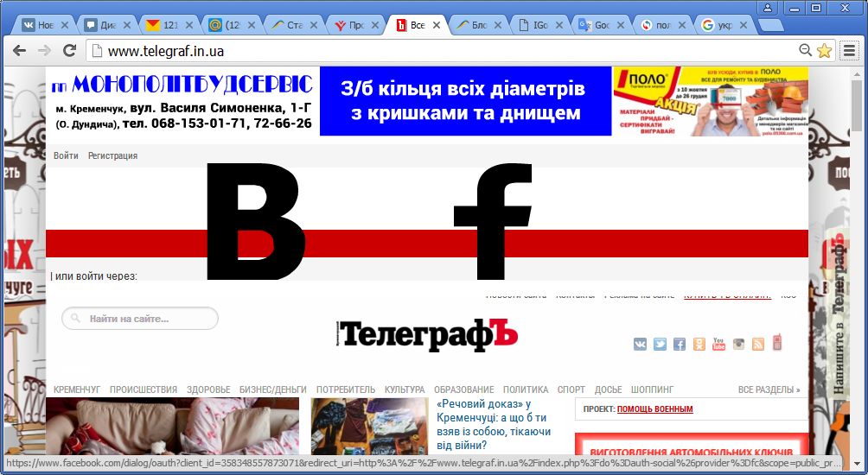Screen dimensions: 868x475
Task: Open the 'СПОРТ' section
Action: click(x=571, y=389)
